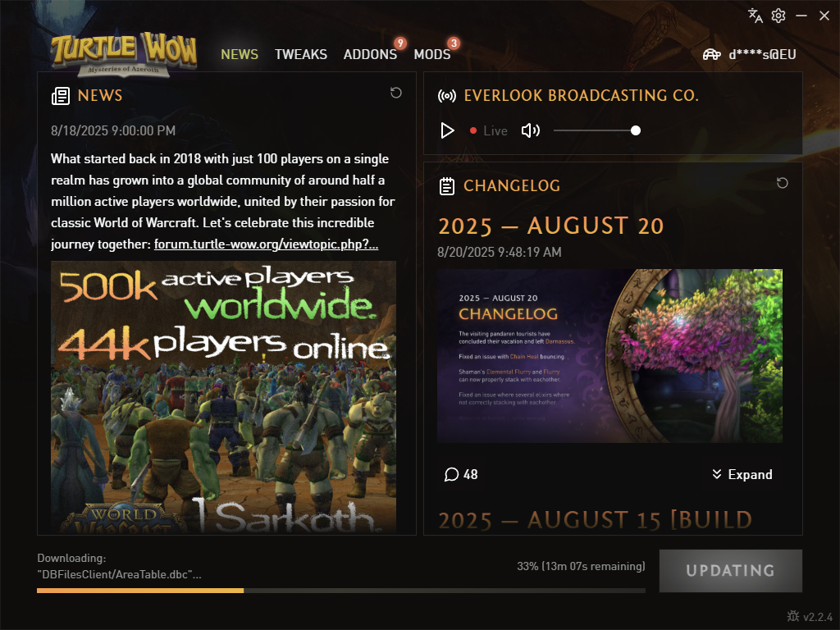
Task: Click the news date 8/18/2025 9:00:00 PM
Action: [113, 130]
